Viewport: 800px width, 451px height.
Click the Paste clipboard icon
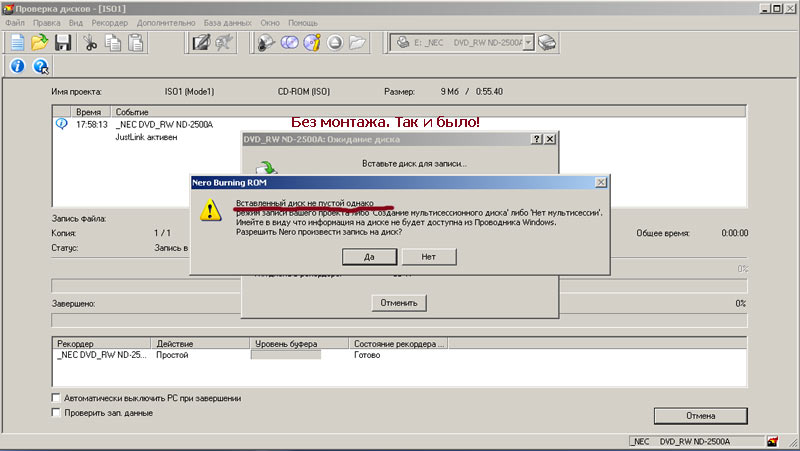coord(135,43)
